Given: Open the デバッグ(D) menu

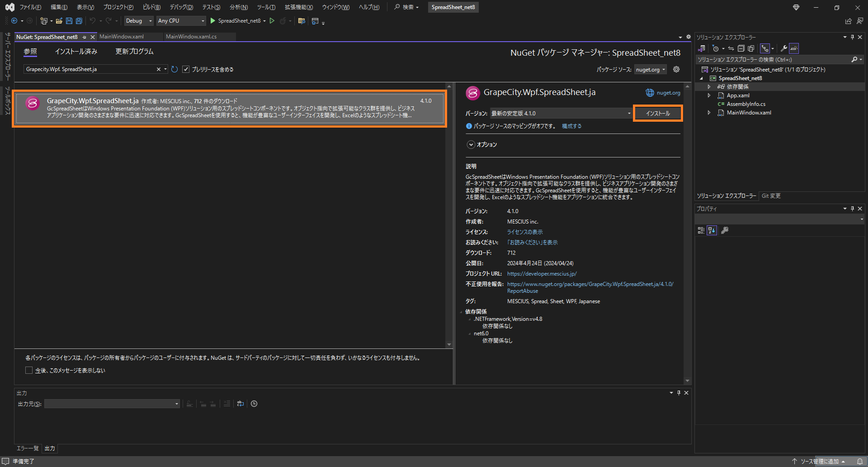Looking at the screenshot, I should pyautogui.click(x=181, y=7).
